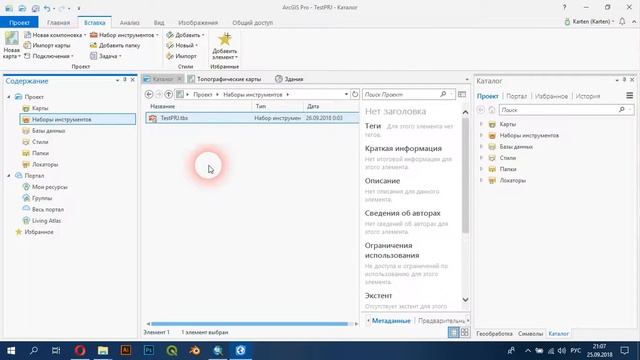The height and width of the screenshot is (360, 640).
Task: Click Back arrow in catalog view
Action: point(149,94)
